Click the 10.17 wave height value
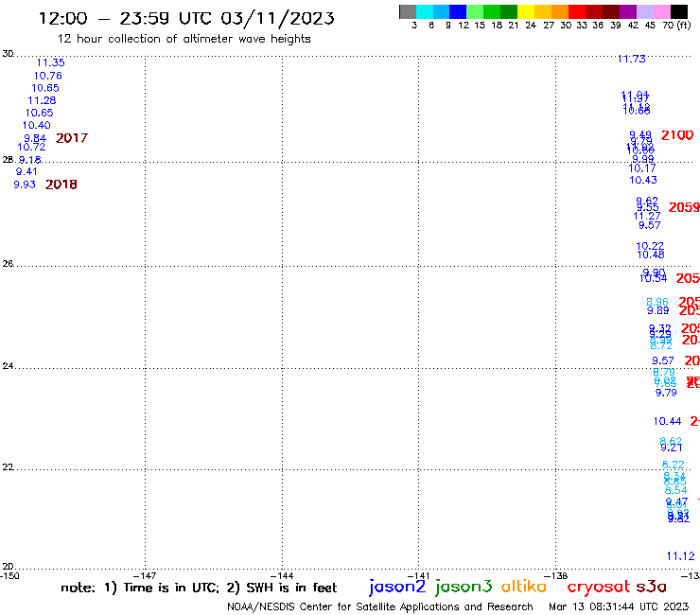Viewport: 700px width, 615px height. pyautogui.click(x=642, y=168)
